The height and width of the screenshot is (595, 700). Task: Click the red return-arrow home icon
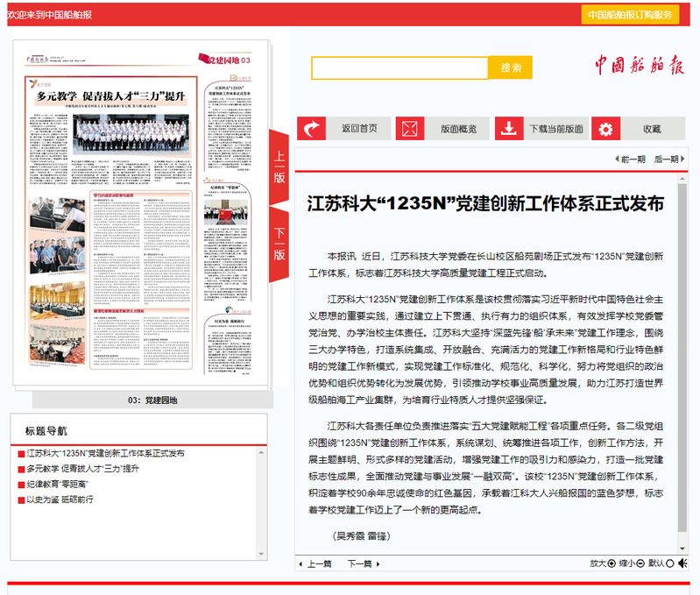311,129
